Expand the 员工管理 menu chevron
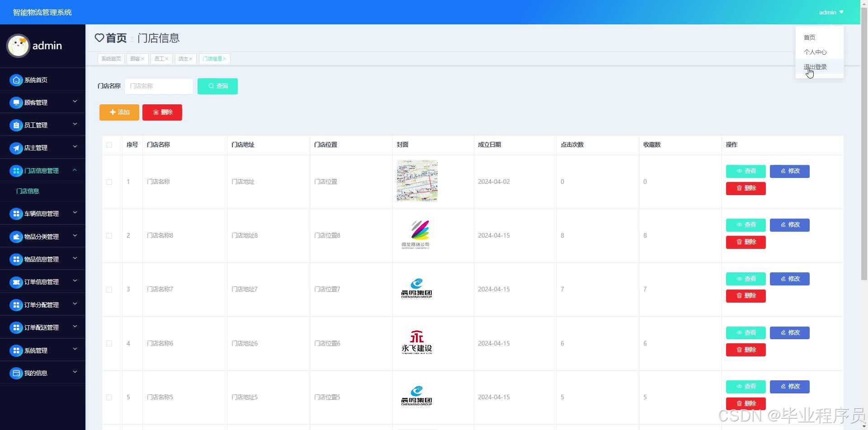868x430 pixels. 75,124
